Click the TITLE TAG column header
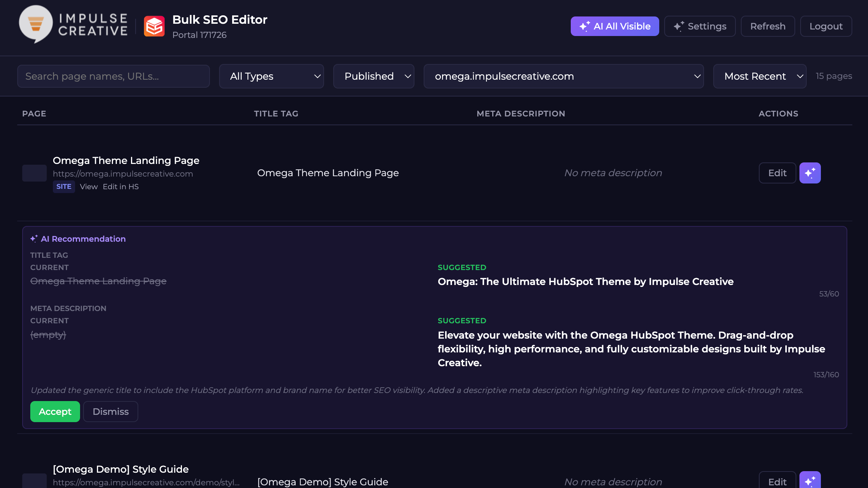 276,113
